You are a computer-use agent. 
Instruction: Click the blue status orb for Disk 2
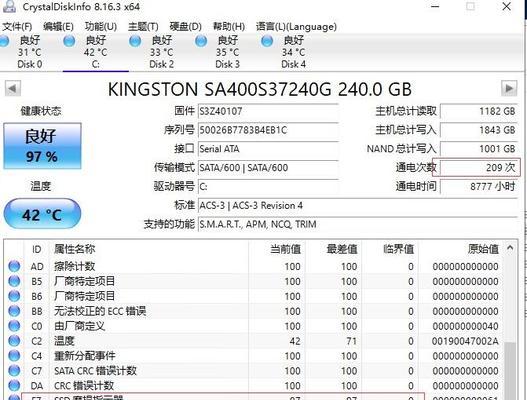[135, 41]
